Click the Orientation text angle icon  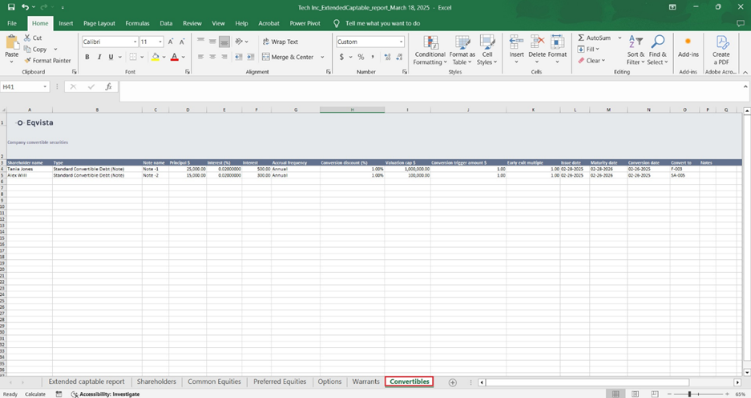239,42
